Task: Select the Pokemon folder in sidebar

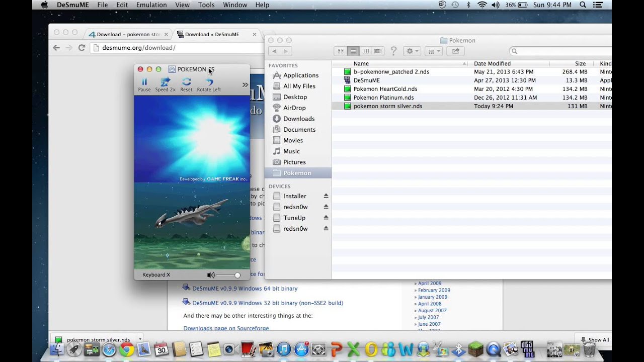Action: [298, 173]
